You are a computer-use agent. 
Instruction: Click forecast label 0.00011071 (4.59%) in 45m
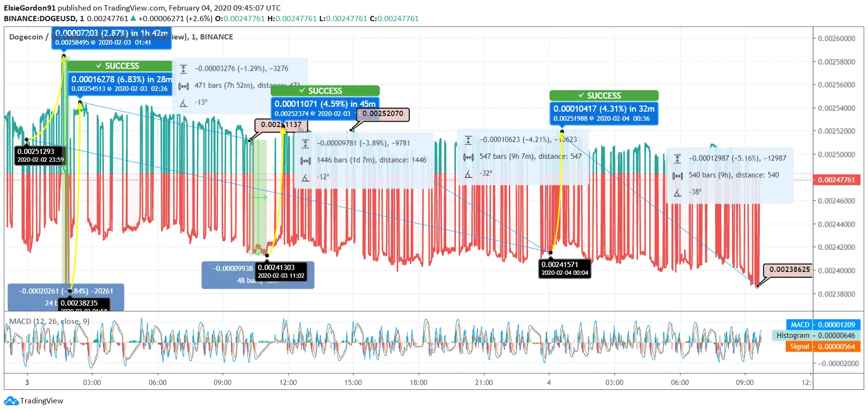pos(325,108)
